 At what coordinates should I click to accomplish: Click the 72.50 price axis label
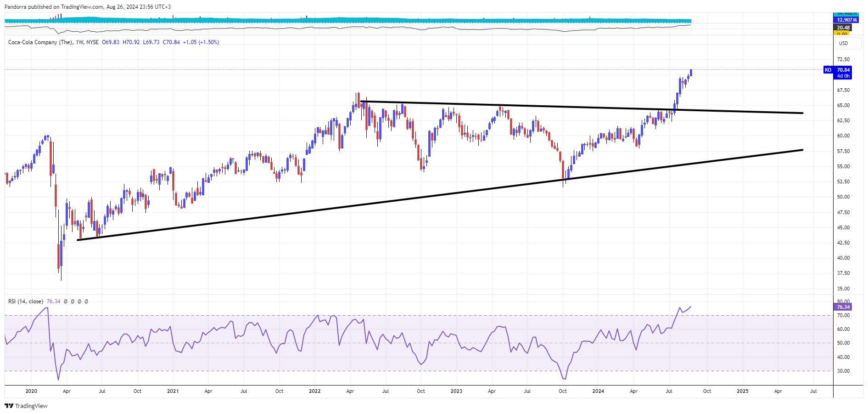(x=843, y=60)
